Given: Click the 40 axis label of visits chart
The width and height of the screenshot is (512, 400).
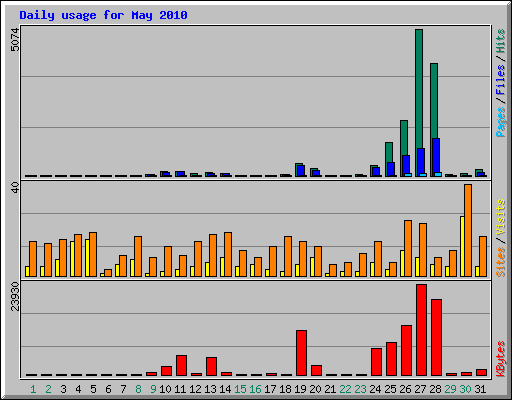Looking at the screenshot, I should point(15,188).
